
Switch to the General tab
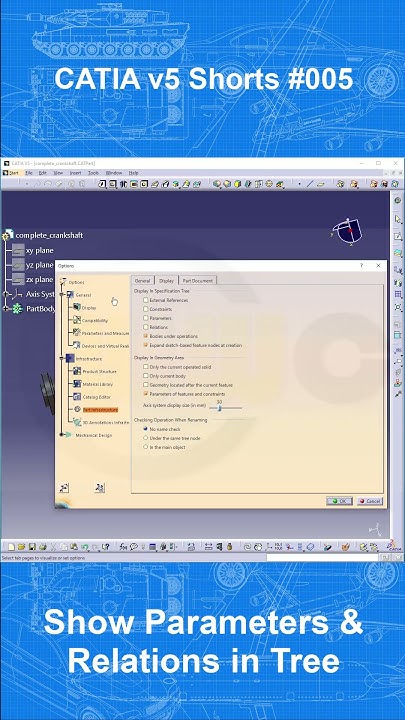coord(142,281)
